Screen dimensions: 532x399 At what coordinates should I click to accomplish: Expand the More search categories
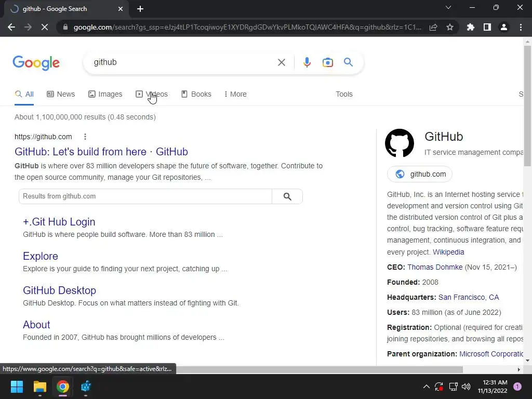coord(235,95)
